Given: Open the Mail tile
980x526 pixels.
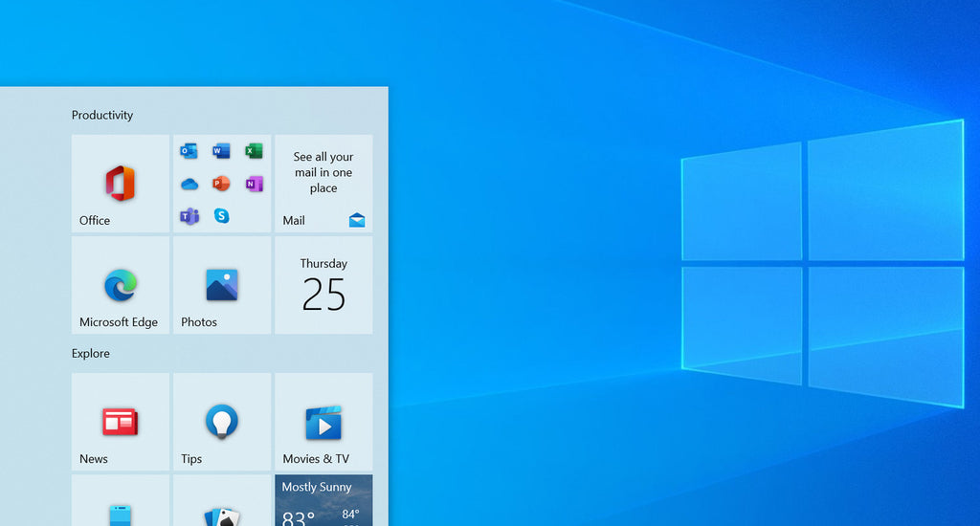Looking at the screenshot, I should point(323,184).
